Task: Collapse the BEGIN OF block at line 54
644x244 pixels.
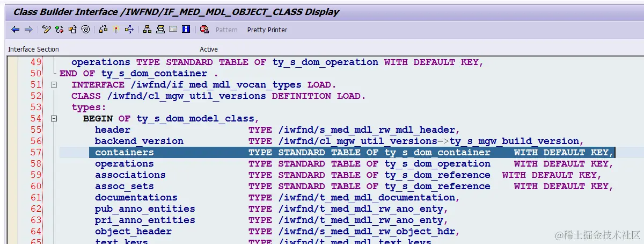Action: click(54, 119)
